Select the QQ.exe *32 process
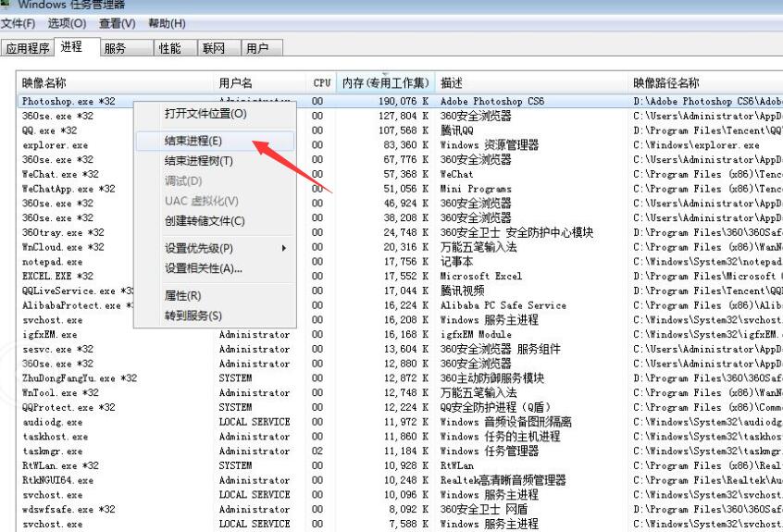 (49, 130)
